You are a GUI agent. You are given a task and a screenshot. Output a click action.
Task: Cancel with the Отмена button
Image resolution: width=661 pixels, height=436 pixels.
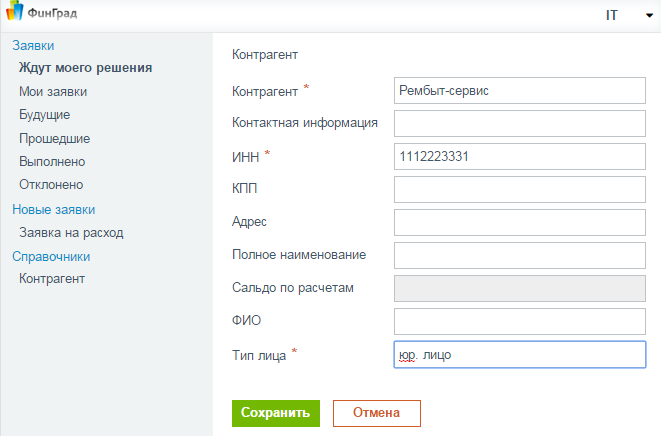377,413
